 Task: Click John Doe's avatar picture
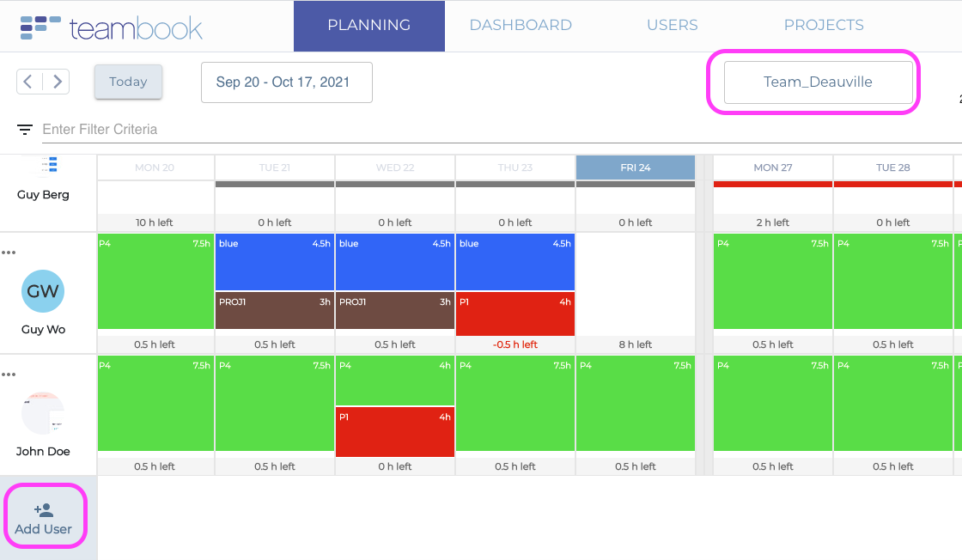click(x=43, y=413)
